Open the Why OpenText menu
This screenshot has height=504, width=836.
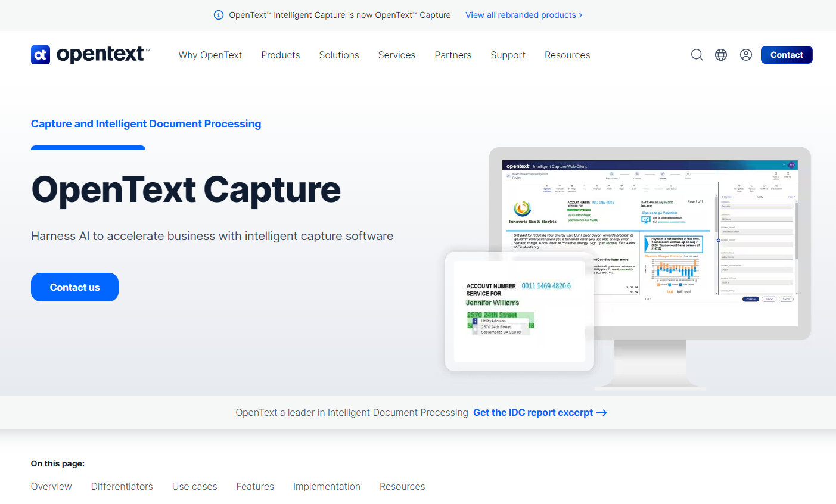210,55
